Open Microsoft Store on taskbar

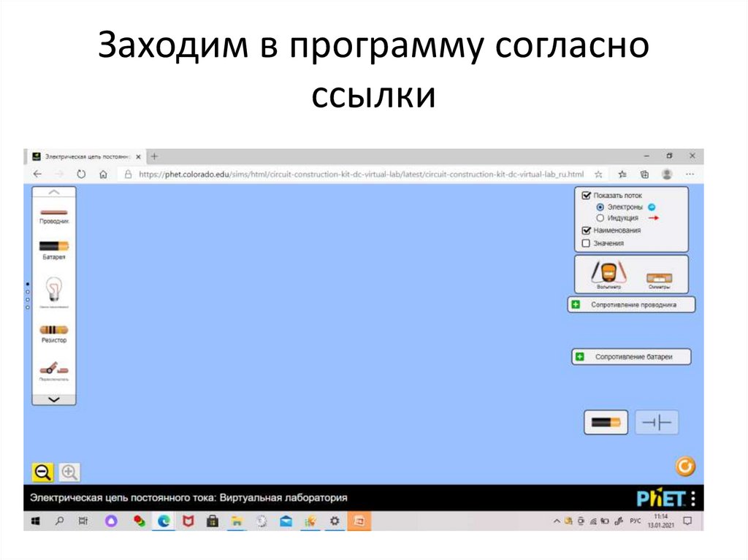point(213,521)
